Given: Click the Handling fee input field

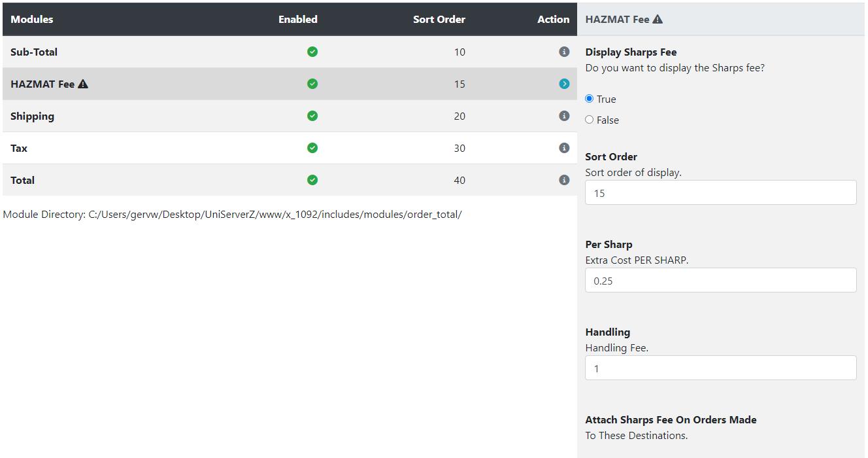Looking at the screenshot, I should click(x=721, y=368).
